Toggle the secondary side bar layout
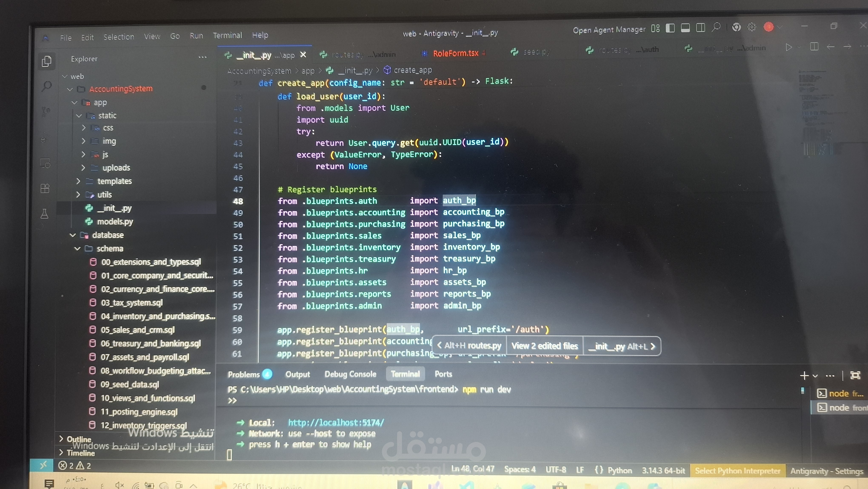This screenshot has height=489, width=868. (700, 28)
